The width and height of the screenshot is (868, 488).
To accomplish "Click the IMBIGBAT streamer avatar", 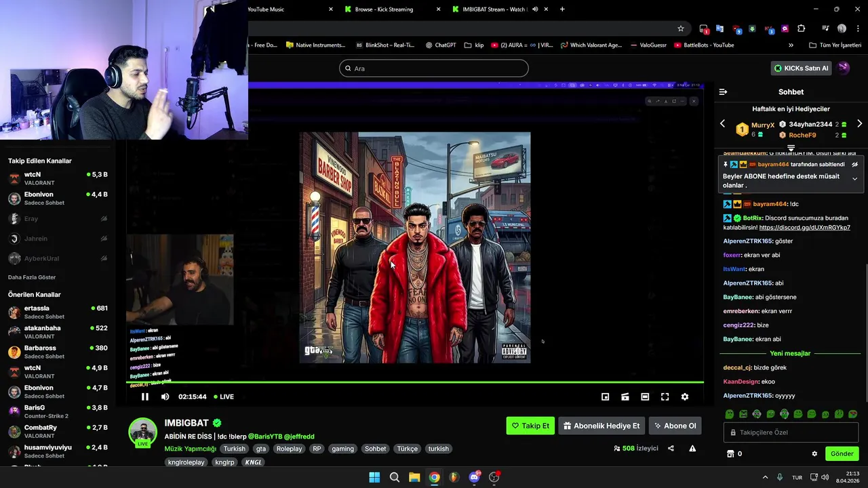I will (x=143, y=432).
